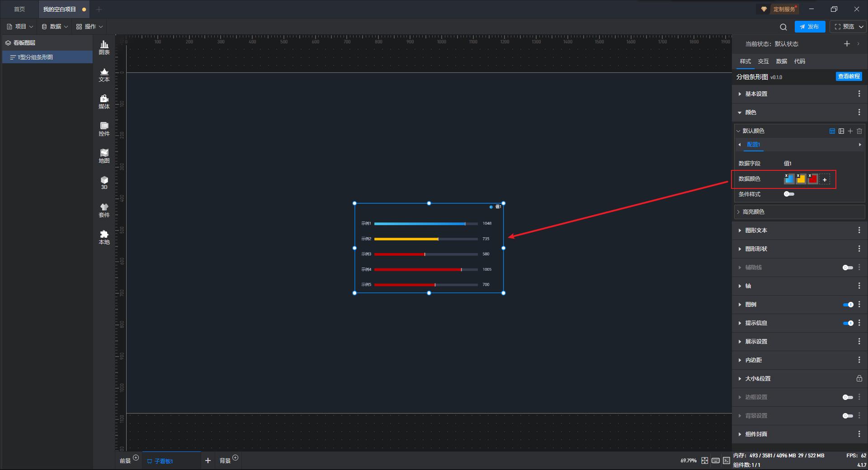The image size is (868, 470).
Task: Open the console terminal icon
Action: [726, 461]
